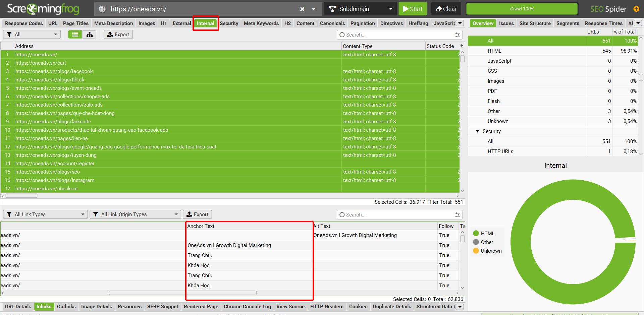Image resolution: width=644 pixels, height=315 pixels.
Task: Open the HTTP Headers bottom tab
Action: coord(327,307)
